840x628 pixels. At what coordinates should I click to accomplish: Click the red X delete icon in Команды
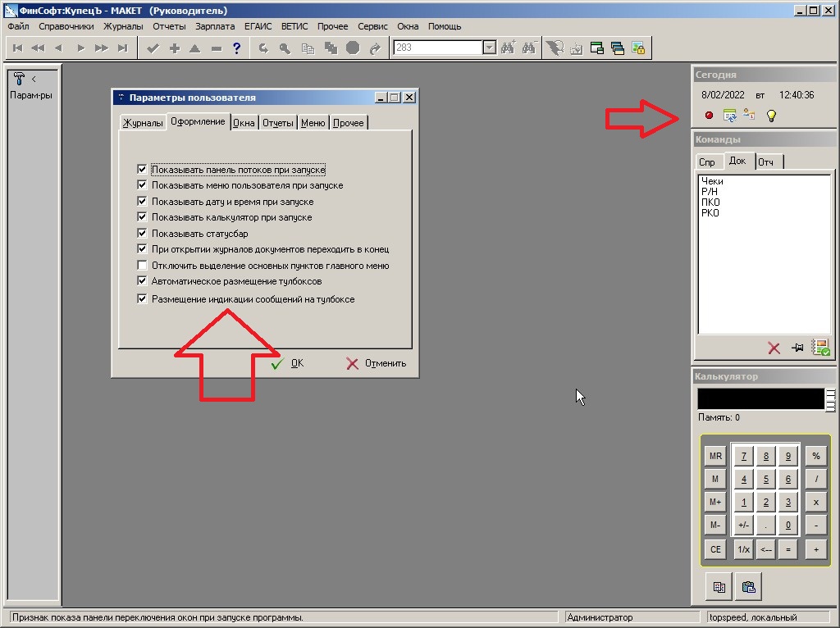(774, 348)
